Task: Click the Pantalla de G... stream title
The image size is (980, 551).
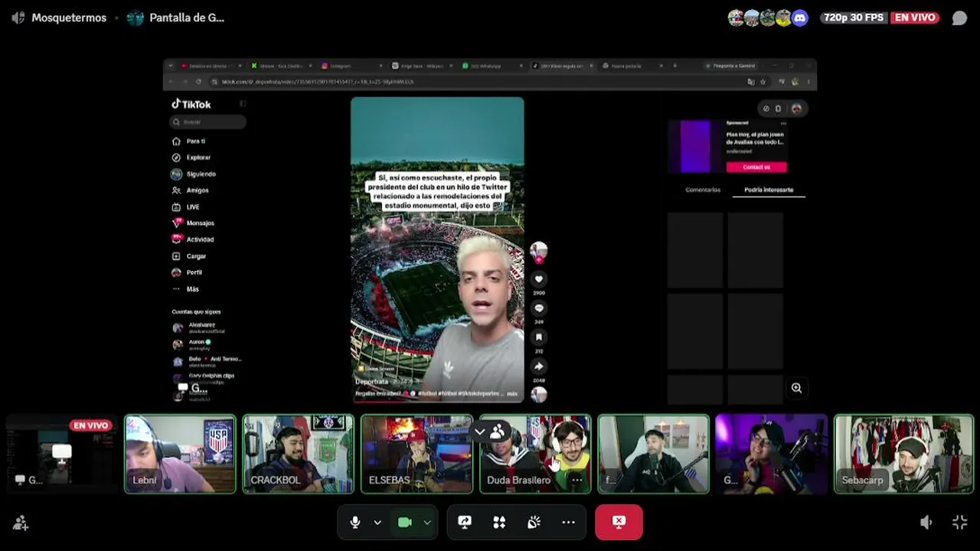Action: (187, 18)
